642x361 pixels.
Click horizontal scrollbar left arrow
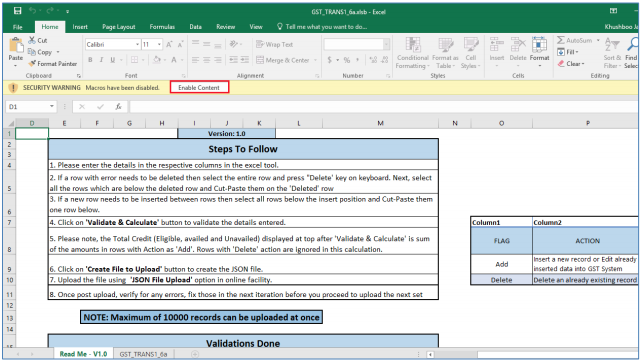[x=430, y=354]
